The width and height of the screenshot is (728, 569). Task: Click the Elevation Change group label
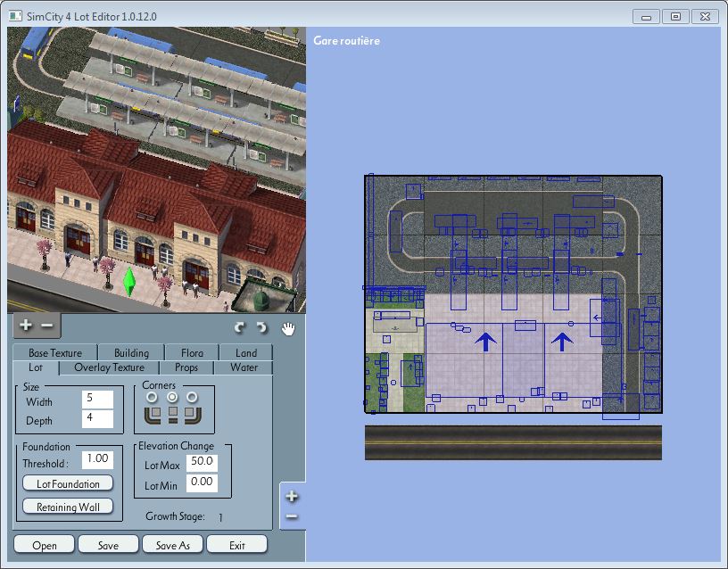click(x=176, y=446)
